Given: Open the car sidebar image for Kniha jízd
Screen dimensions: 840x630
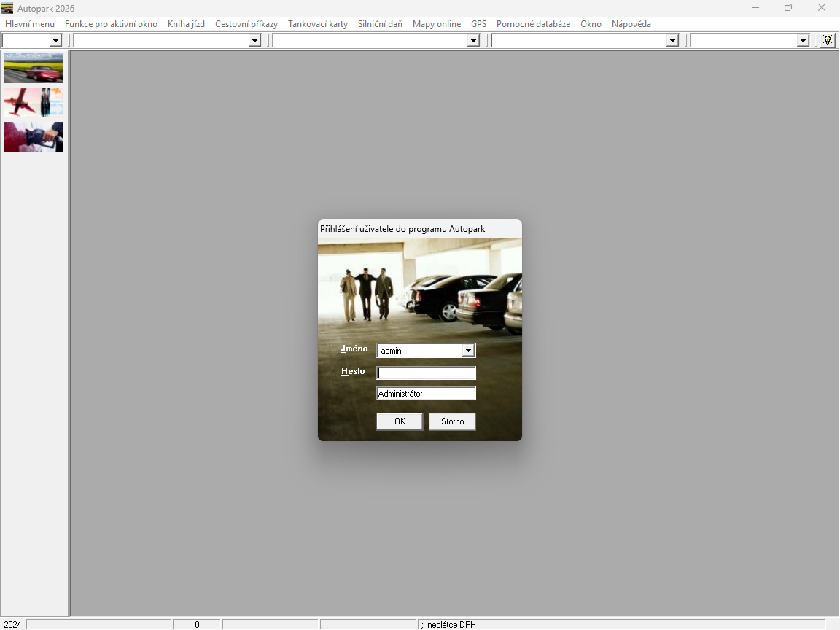Looking at the screenshot, I should (34, 69).
